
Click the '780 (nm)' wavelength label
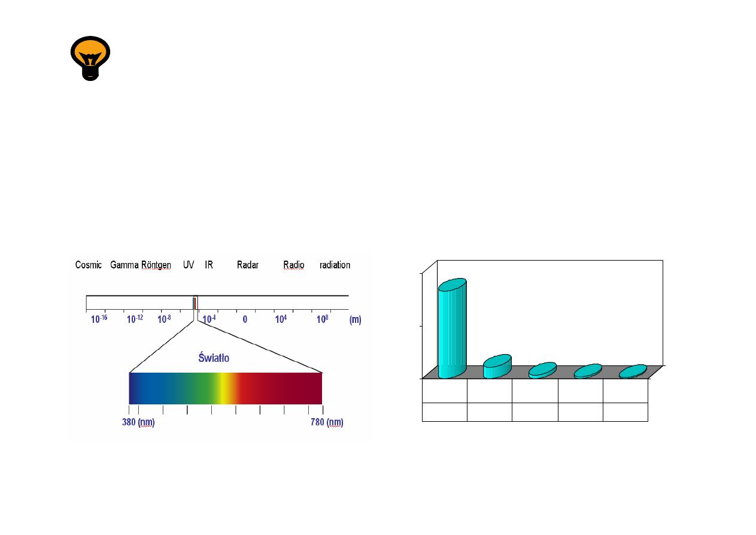pyautogui.click(x=327, y=422)
